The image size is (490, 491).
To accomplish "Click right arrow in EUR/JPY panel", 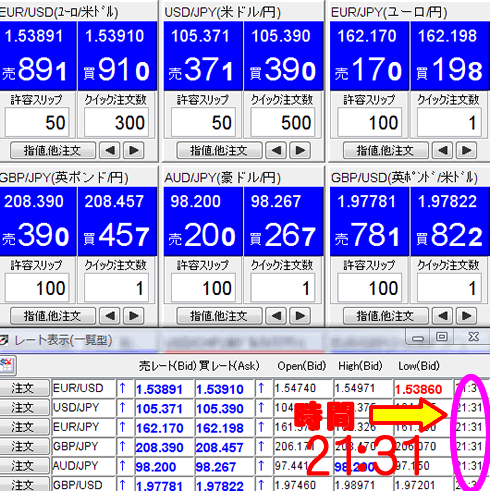I will coord(466,150).
